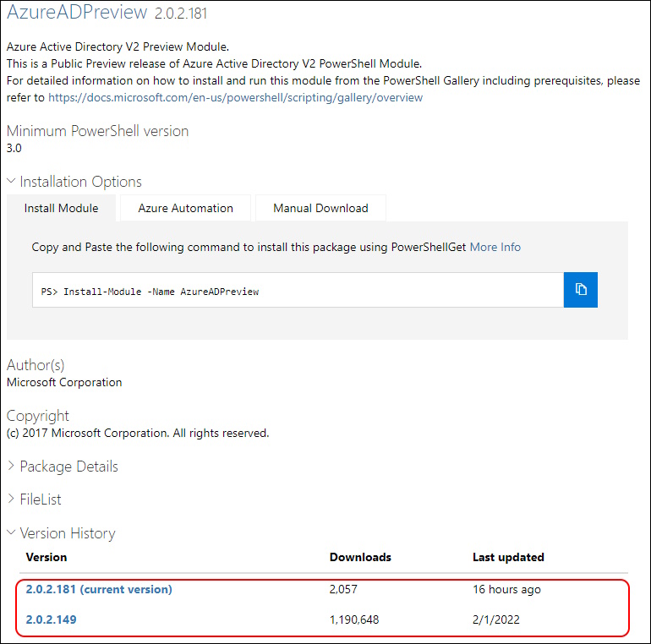Click the More Info link

(x=495, y=247)
